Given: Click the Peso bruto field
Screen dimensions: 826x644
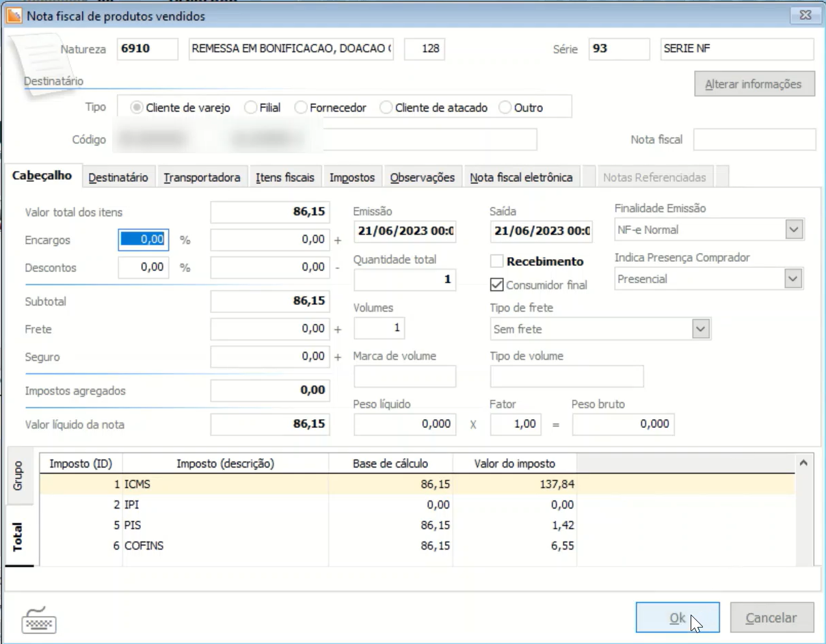Looking at the screenshot, I should (623, 424).
